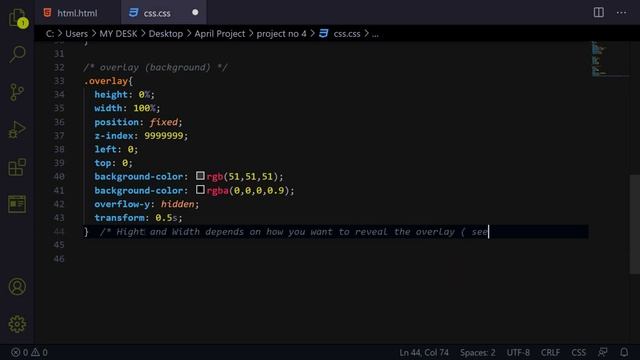Click the errors and warnings status indicator
The image size is (640, 360).
point(29,352)
